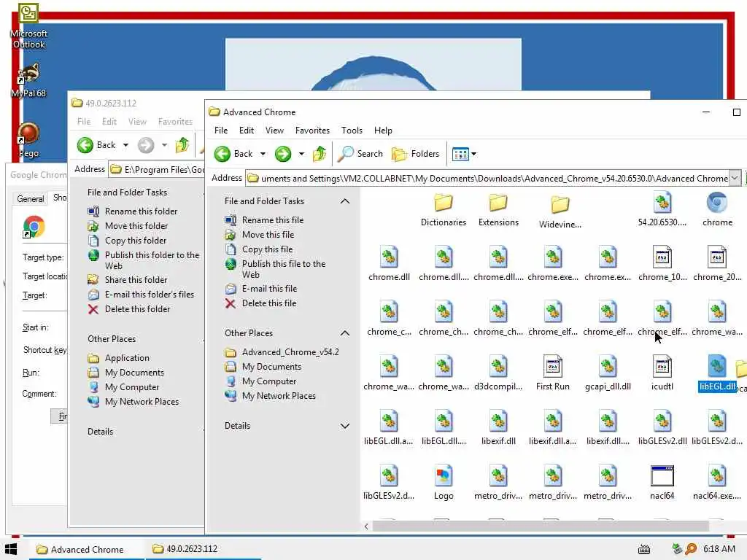Viewport: 747px width, 560px height.
Task: Switch to Advanced Chrome taskbar button
Action: coord(86,549)
